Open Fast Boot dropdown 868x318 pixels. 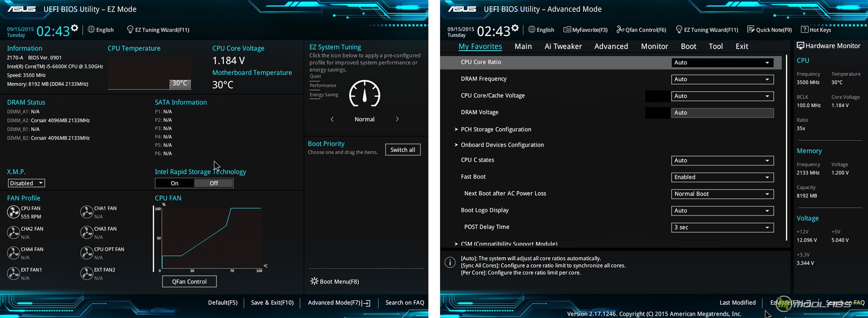[x=722, y=177]
